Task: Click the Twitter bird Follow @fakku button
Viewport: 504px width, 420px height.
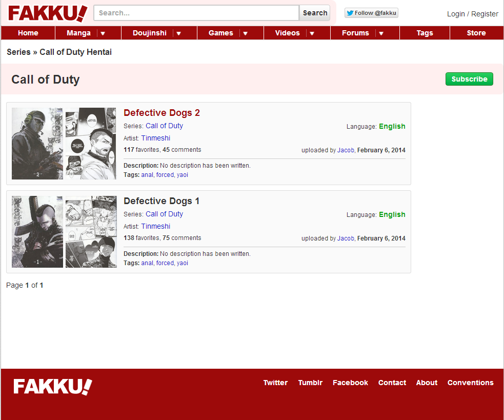Action: 371,13
